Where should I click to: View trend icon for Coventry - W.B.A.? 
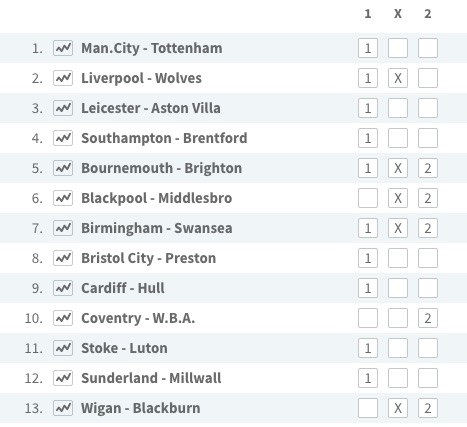63,318
